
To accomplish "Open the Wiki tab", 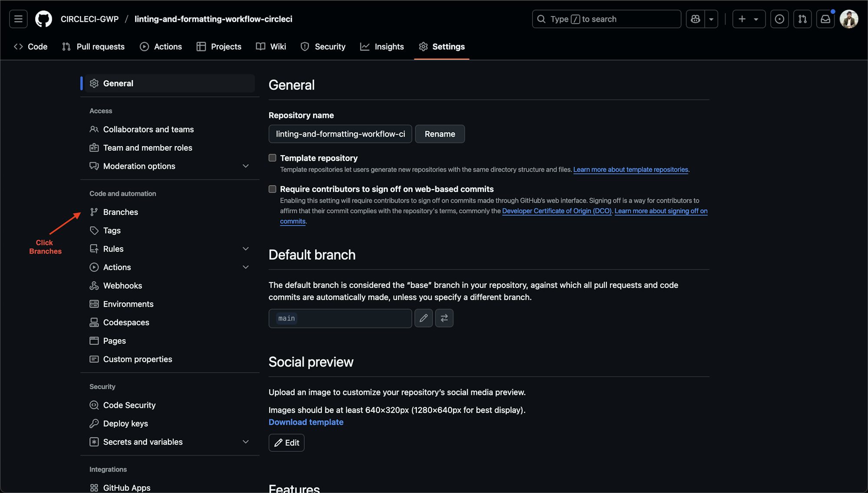I will click(x=271, y=46).
